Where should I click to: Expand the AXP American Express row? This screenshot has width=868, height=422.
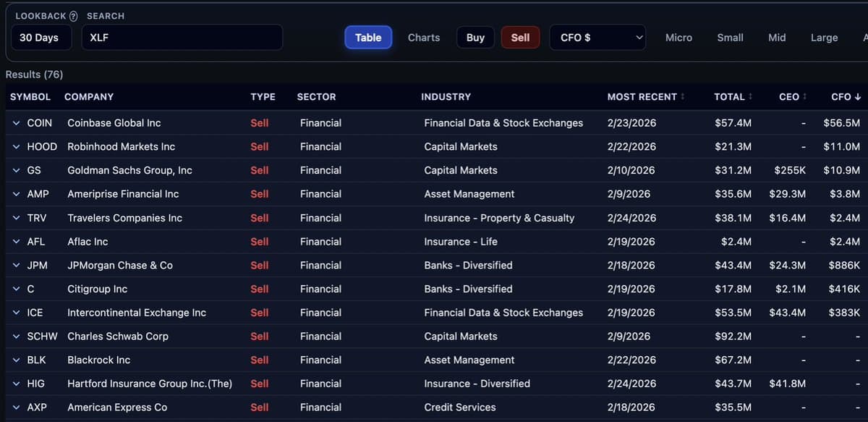pos(16,407)
